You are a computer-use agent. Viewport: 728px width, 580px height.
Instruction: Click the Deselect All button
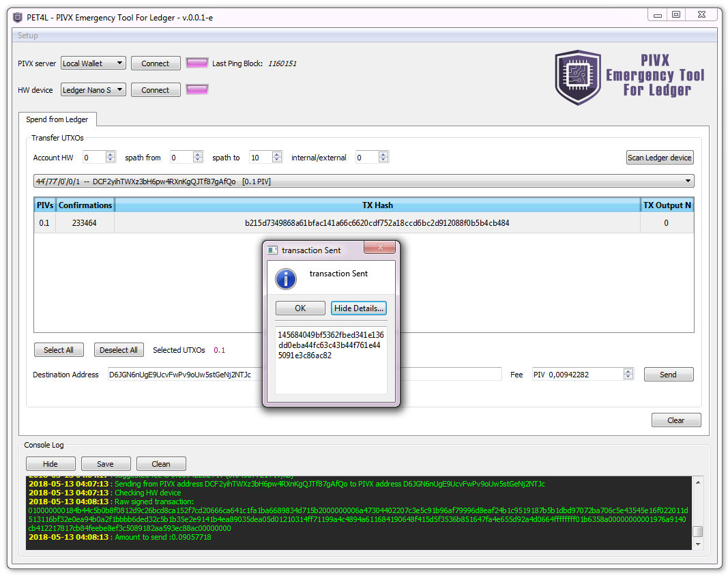(119, 350)
